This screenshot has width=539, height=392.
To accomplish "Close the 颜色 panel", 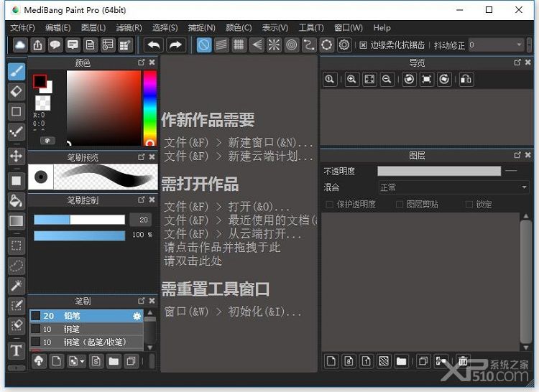I will point(152,62).
